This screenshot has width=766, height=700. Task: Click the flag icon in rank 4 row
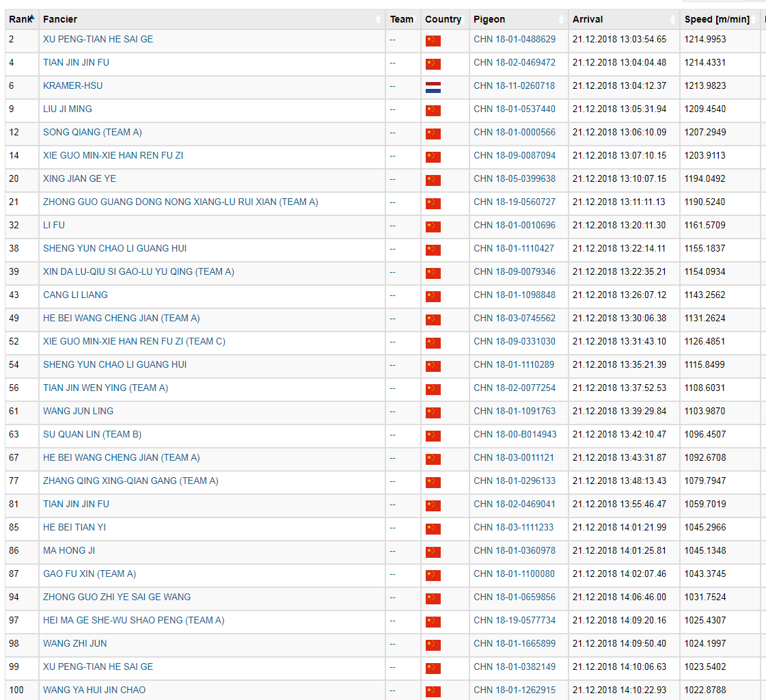433,64
